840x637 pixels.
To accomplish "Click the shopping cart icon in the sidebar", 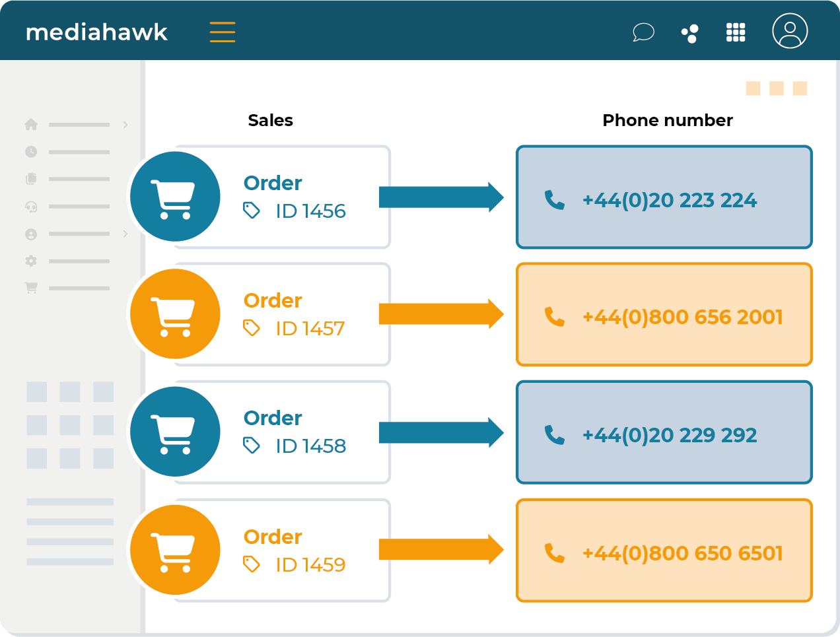I will click(x=31, y=288).
